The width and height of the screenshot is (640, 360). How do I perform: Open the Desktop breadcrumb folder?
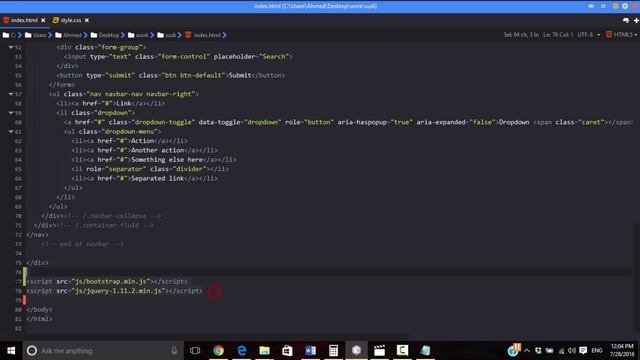[105, 35]
